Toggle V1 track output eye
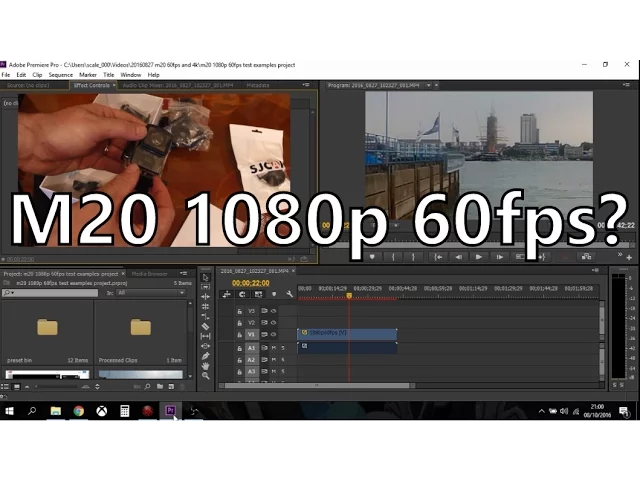The height and width of the screenshot is (480, 640). [274, 335]
